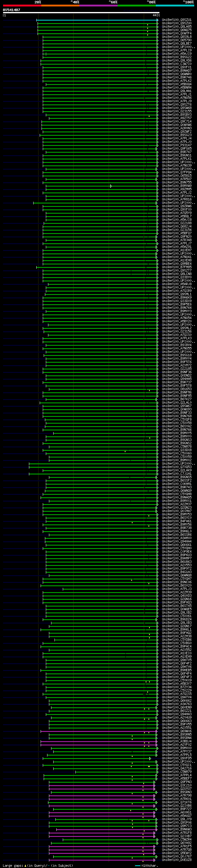Select label UniRef100_Q9LVD6
Image resolution: width=197 pixels, height=868 pixels.
pyautogui.click(x=177, y=61)
